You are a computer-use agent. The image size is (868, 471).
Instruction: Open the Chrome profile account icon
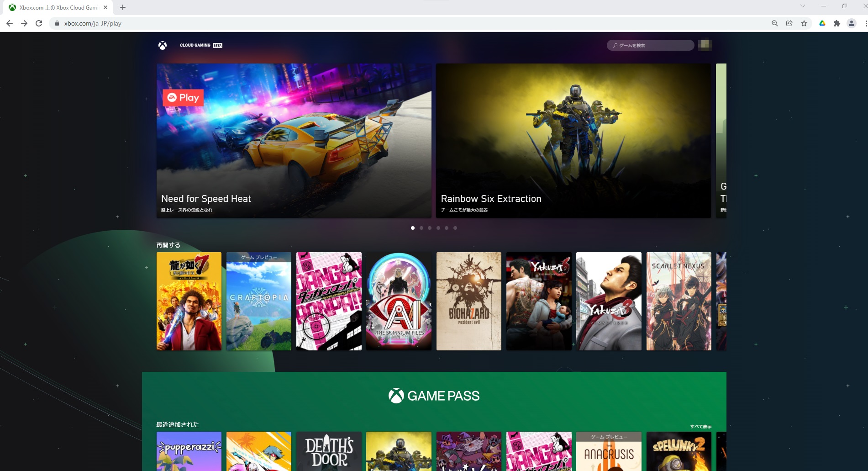tap(852, 23)
